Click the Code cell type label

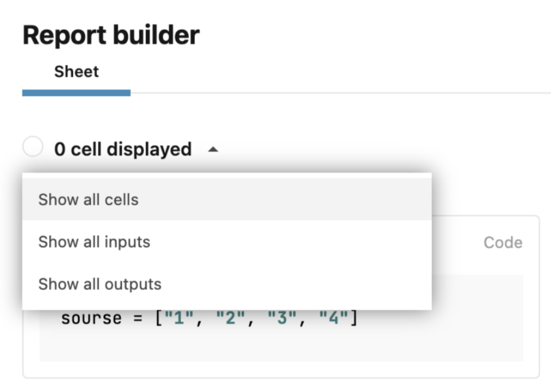503,243
